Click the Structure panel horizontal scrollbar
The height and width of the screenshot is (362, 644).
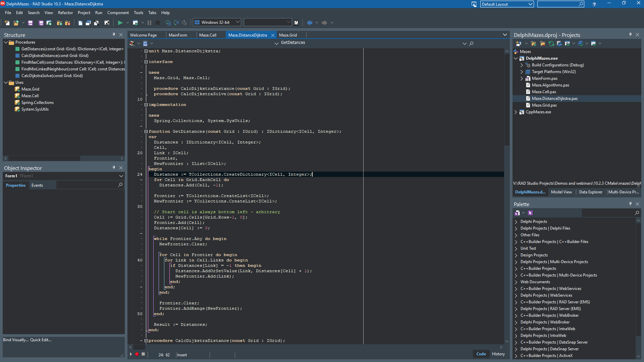click(x=64, y=158)
